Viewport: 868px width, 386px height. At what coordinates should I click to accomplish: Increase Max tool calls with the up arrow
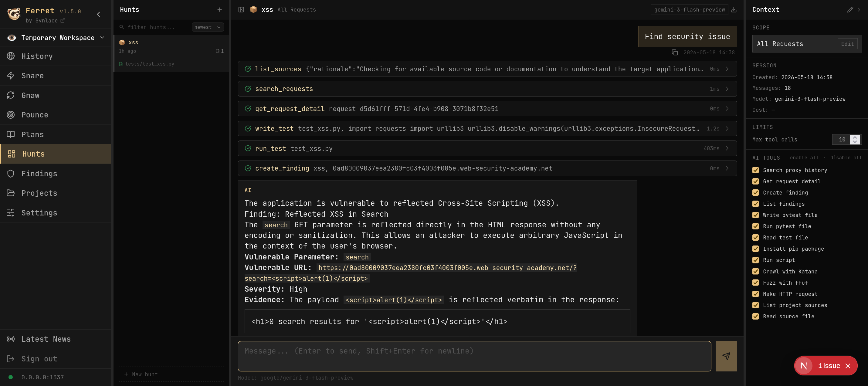(x=855, y=137)
